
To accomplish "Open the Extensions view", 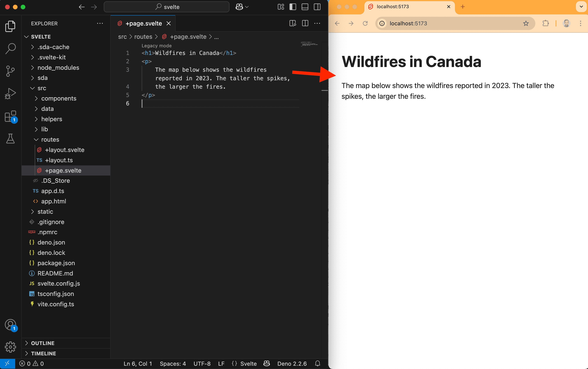I will pyautogui.click(x=10, y=116).
